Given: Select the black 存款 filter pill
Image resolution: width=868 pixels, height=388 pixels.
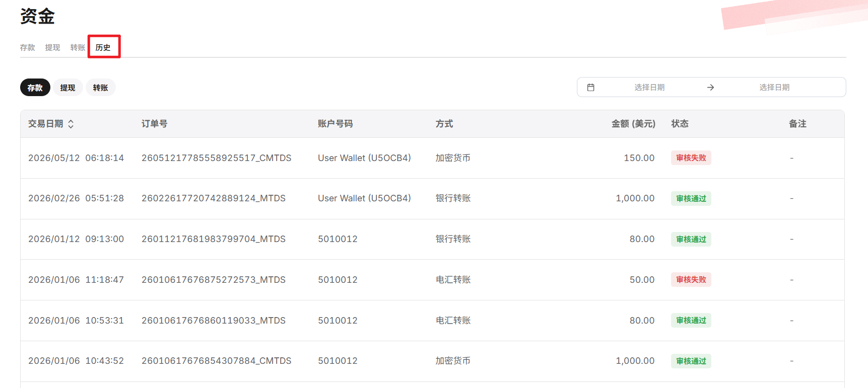Looking at the screenshot, I should click(x=35, y=88).
